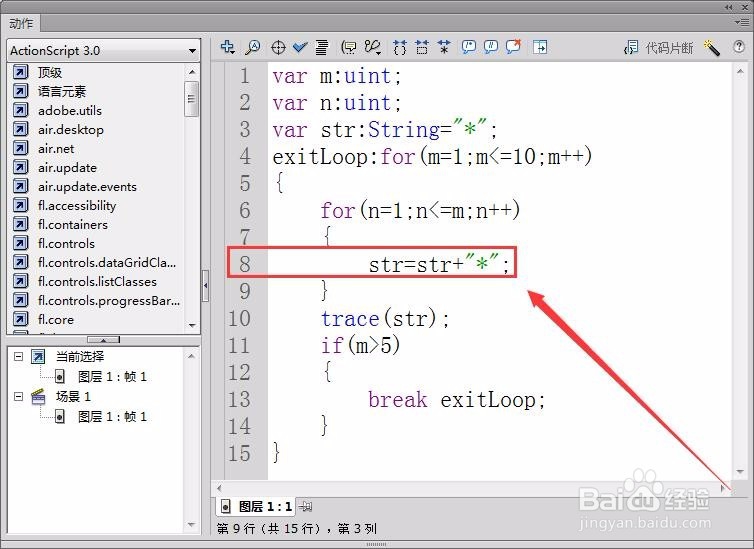Viewport: 754px width, 549px height.
Task: Remove comment icon
Action: [513, 47]
